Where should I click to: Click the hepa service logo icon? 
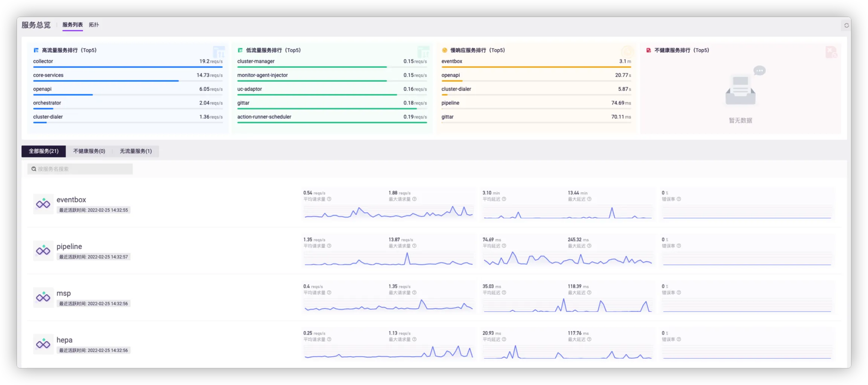[43, 344]
